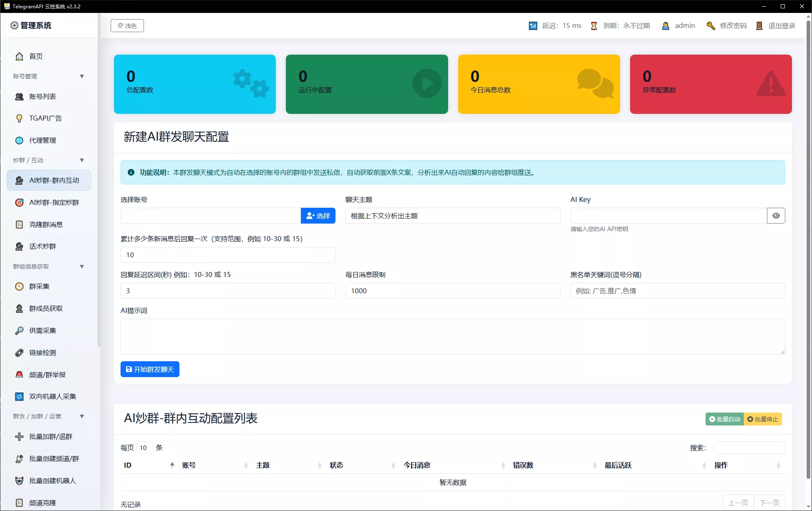Click the 管理系统 gear logo

(x=14, y=25)
